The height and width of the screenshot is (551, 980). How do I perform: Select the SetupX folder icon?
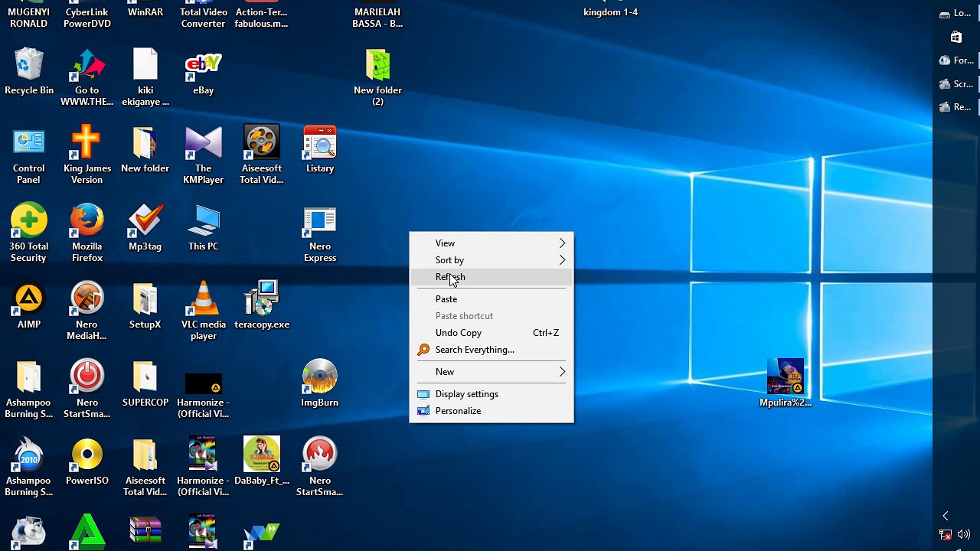(x=145, y=298)
